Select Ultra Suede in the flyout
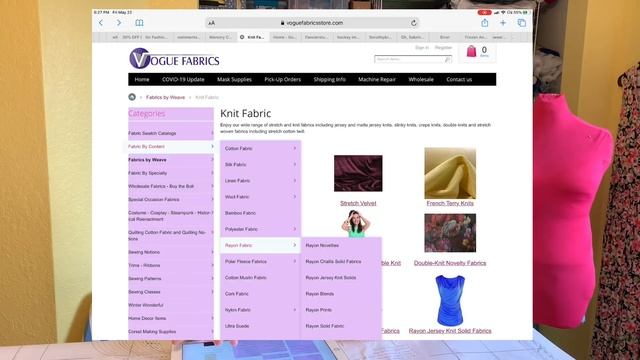 click(237, 326)
